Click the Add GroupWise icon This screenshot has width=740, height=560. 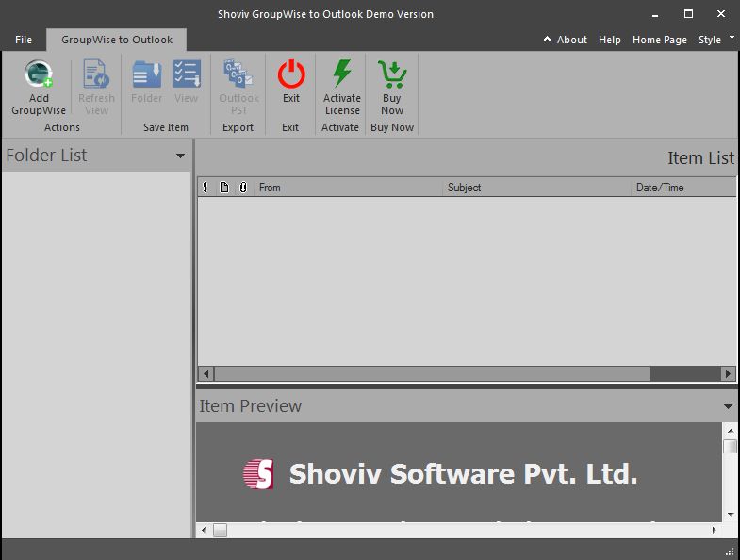(39, 74)
